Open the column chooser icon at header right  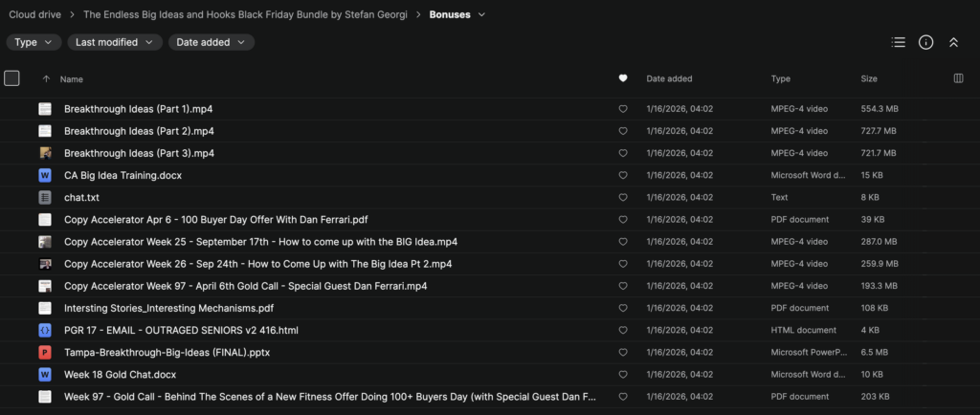point(958,78)
